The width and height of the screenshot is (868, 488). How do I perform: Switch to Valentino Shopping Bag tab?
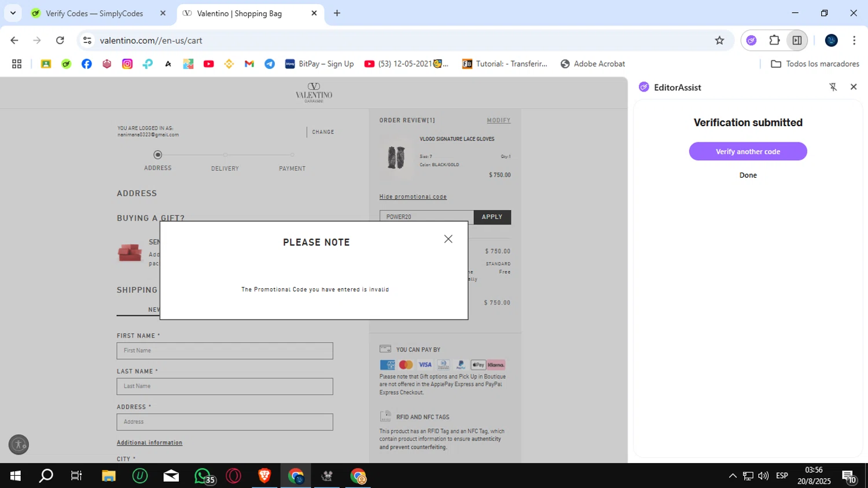pyautogui.click(x=248, y=13)
